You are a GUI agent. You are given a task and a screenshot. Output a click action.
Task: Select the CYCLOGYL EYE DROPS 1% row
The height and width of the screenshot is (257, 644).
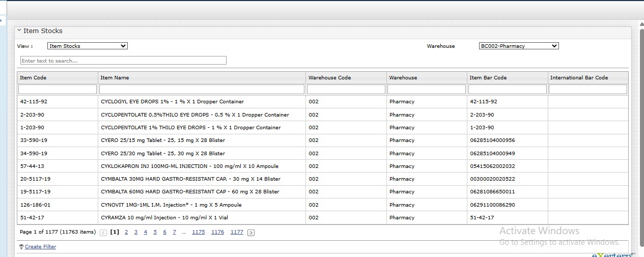coord(172,102)
